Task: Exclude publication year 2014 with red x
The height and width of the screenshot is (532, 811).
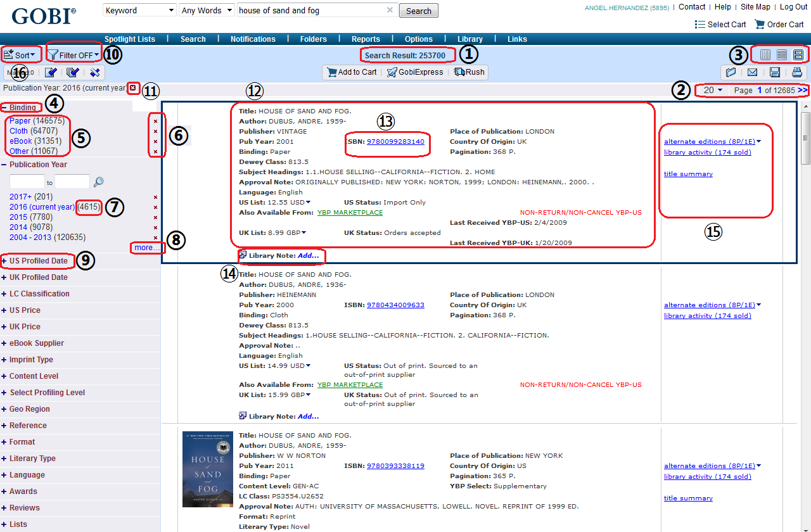Action: pos(155,227)
